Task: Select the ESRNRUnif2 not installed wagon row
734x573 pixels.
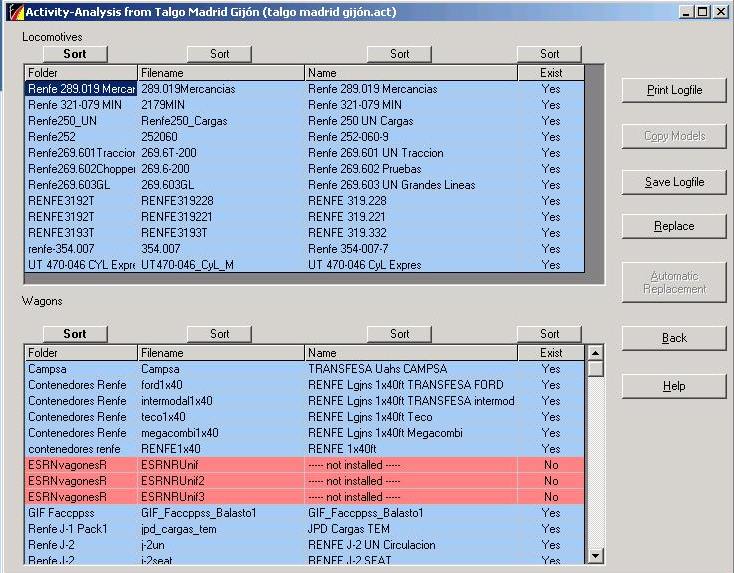Action: pyautogui.click(x=300, y=481)
